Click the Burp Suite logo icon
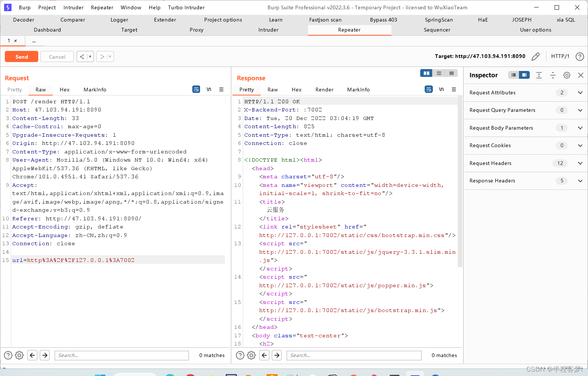This screenshot has width=588, height=376. 8,7
